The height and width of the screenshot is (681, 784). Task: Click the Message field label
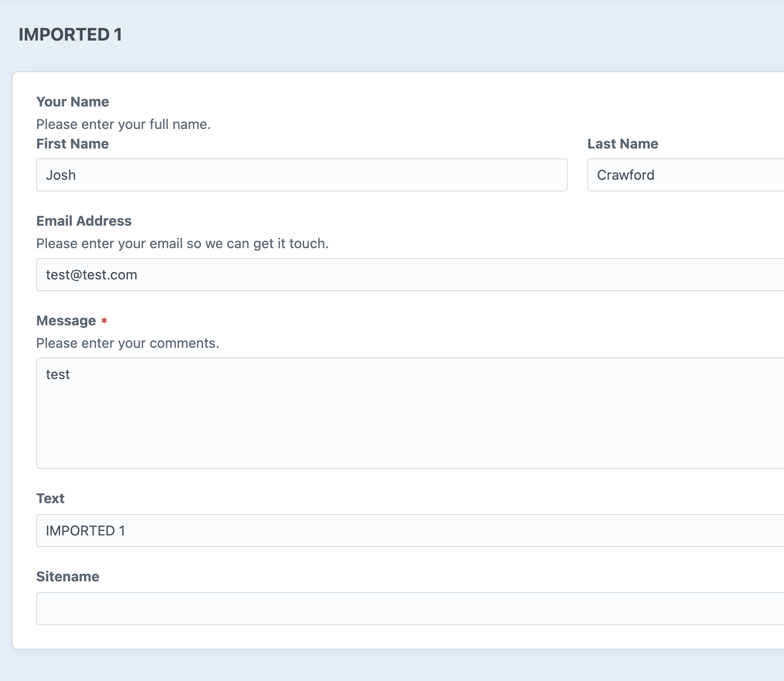click(65, 320)
